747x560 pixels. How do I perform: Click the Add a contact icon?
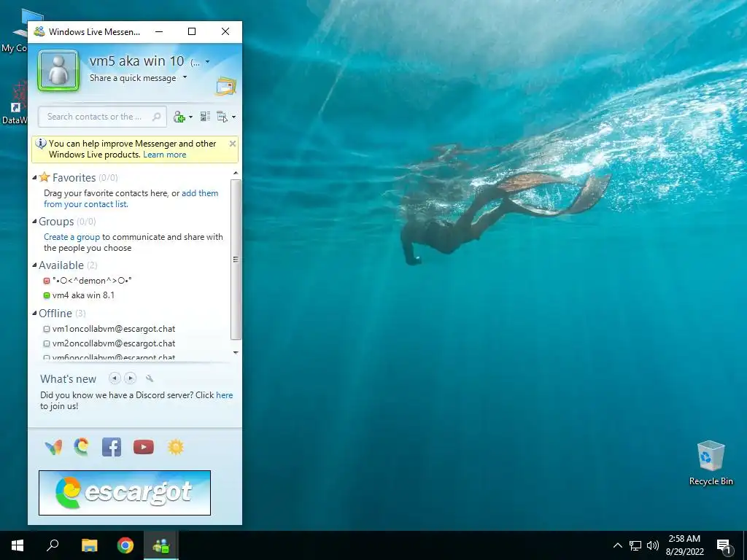(x=179, y=117)
